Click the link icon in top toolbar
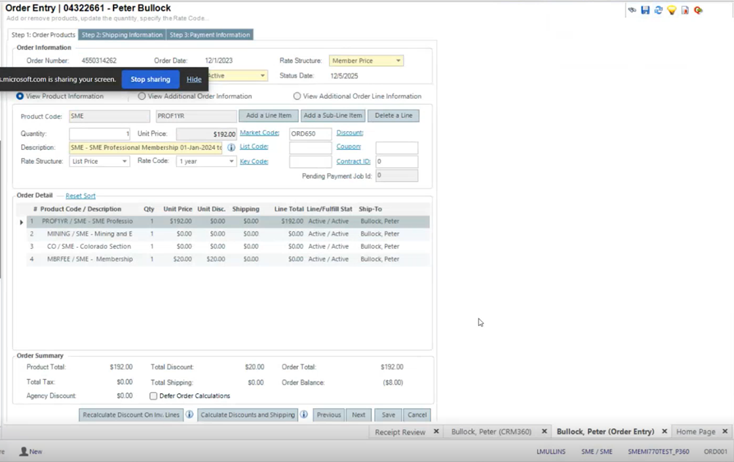The image size is (734, 462). (x=632, y=10)
